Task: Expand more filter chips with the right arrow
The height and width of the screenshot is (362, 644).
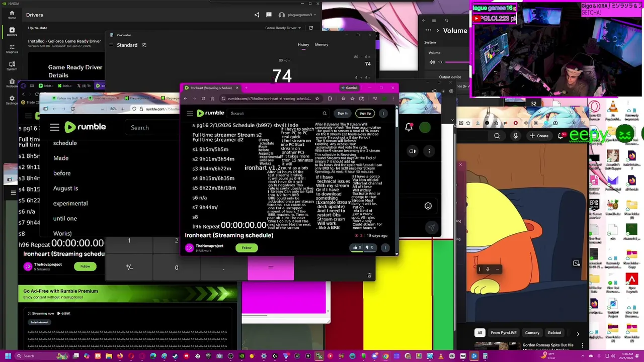Action: pyautogui.click(x=578, y=333)
